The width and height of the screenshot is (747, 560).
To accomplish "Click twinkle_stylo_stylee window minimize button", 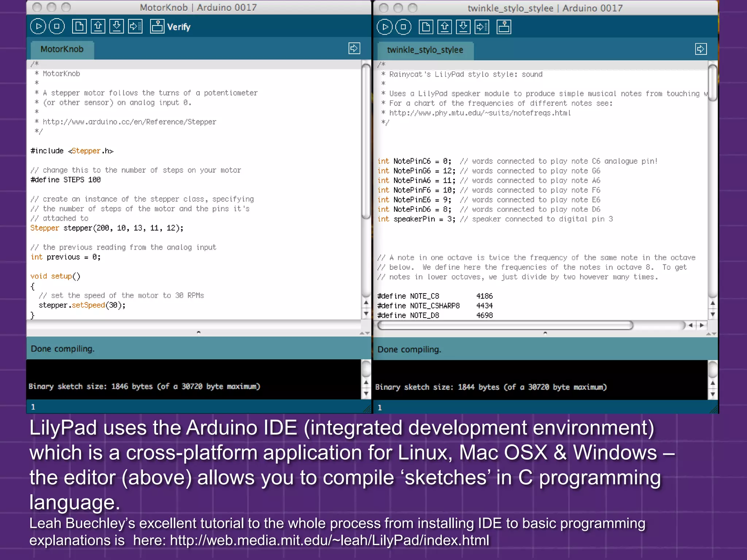I will point(398,8).
